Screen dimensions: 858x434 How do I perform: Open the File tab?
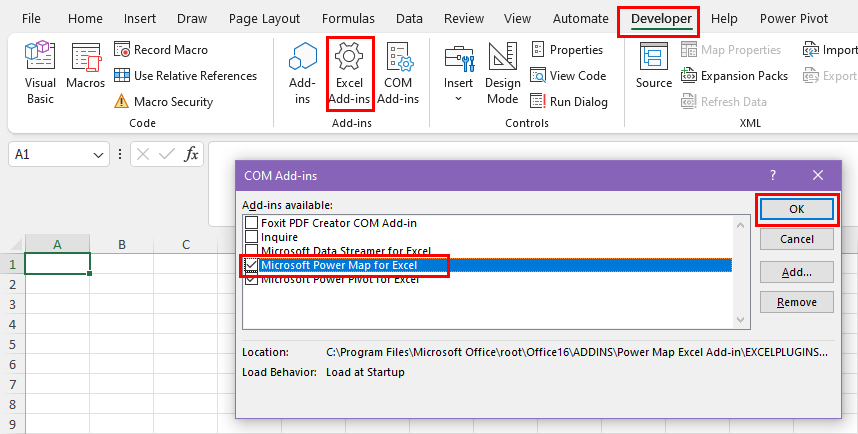(31, 19)
